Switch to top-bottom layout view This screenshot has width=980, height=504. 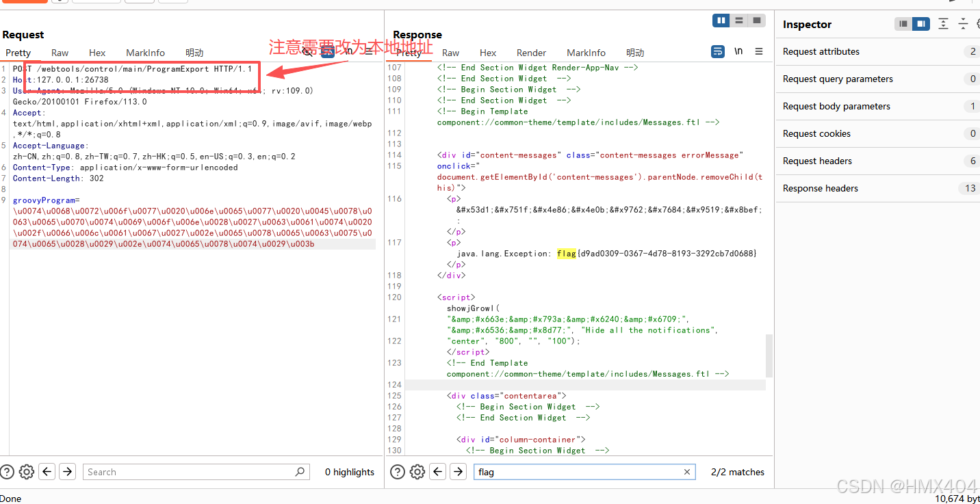739,21
